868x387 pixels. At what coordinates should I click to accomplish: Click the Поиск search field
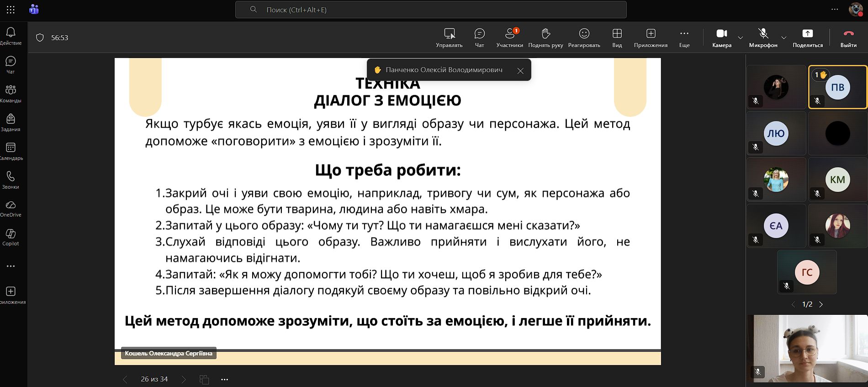[430, 10]
